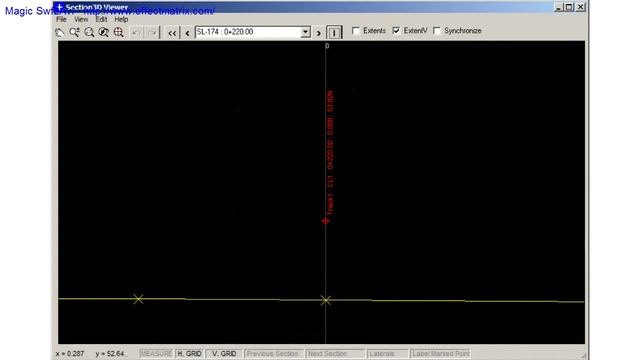Enable the Extents checkbox
The width and height of the screenshot is (640, 360).
pyautogui.click(x=356, y=31)
